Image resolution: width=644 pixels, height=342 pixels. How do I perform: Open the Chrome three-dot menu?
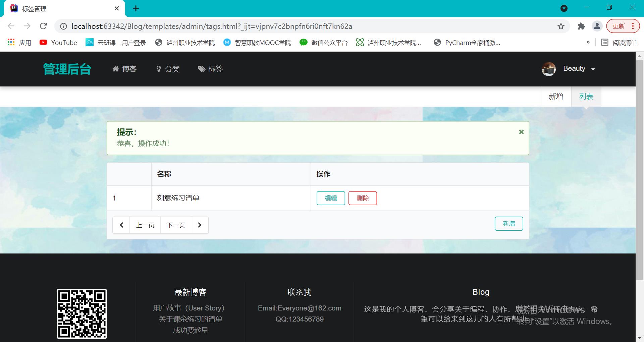(633, 26)
